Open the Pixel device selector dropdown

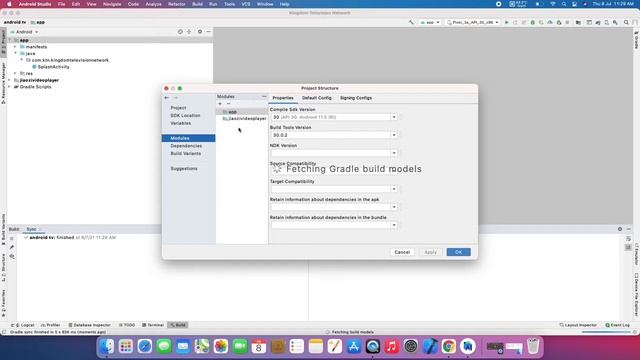point(473,22)
